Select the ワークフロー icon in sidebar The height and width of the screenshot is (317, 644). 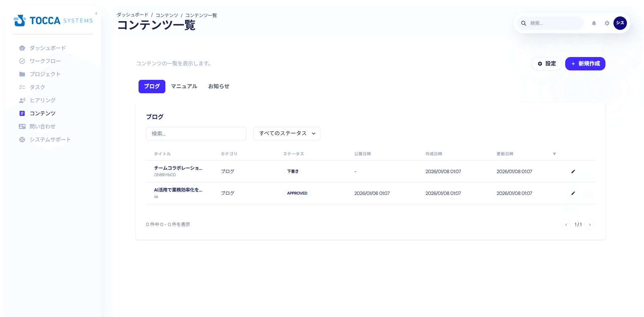pyautogui.click(x=22, y=61)
